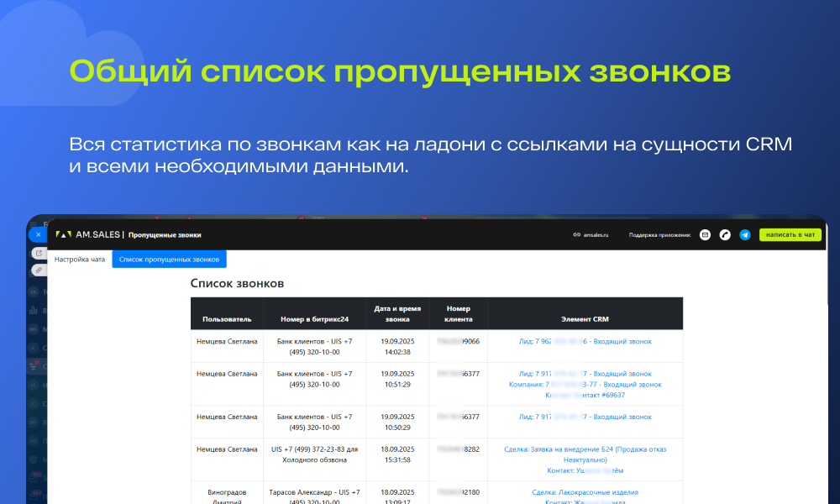This screenshot has width=840, height=504.
Task: Open the deal Лакокрасочные изделия
Action: point(585,492)
